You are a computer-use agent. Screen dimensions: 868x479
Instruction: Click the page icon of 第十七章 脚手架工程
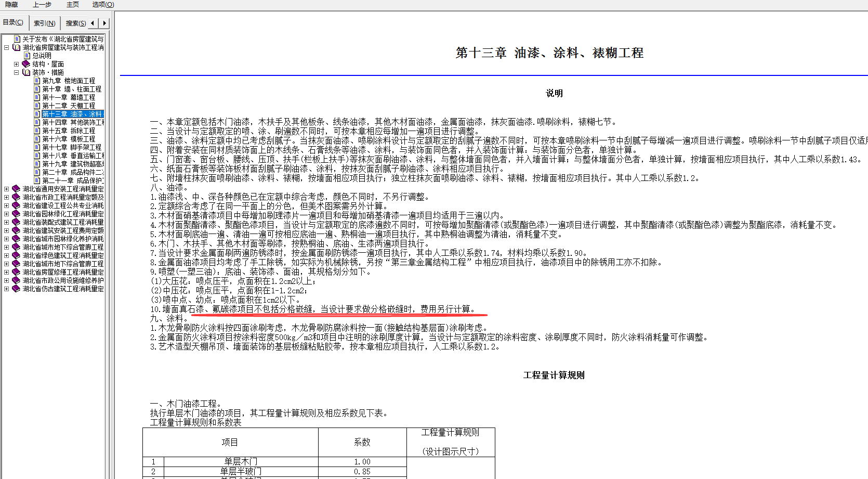click(37, 147)
